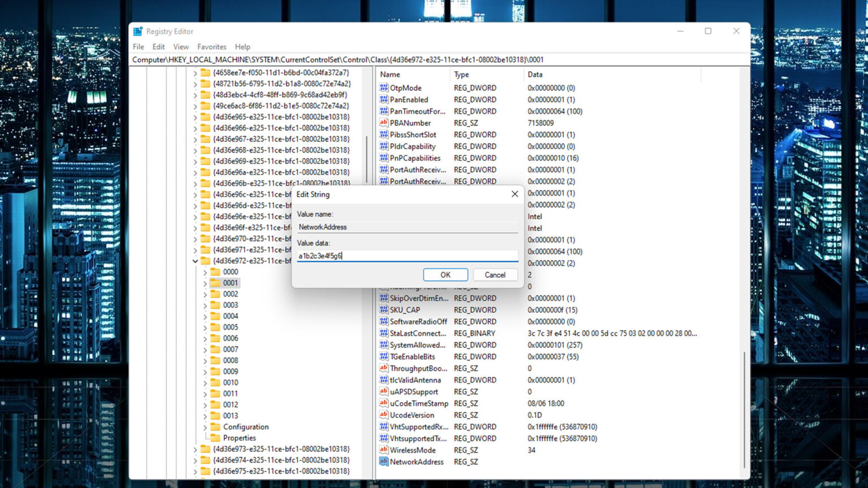Click OK to save the NetworkAddress value

click(x=445, y=274)
